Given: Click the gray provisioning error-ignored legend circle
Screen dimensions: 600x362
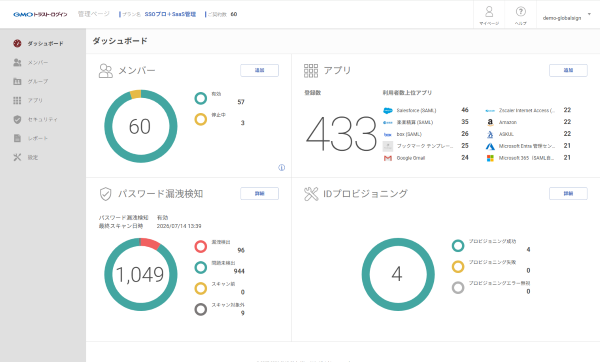Looking at the screenshot, I should click(458, 288).
